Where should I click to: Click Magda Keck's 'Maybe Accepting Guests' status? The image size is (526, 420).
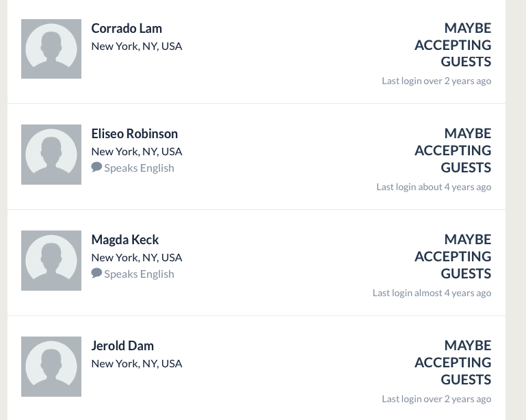(453, 257)
